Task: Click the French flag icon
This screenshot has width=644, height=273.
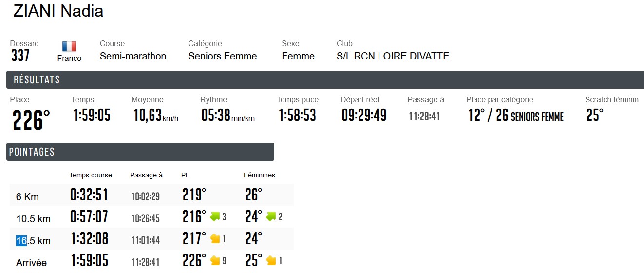Action: (x=69, y=46)
